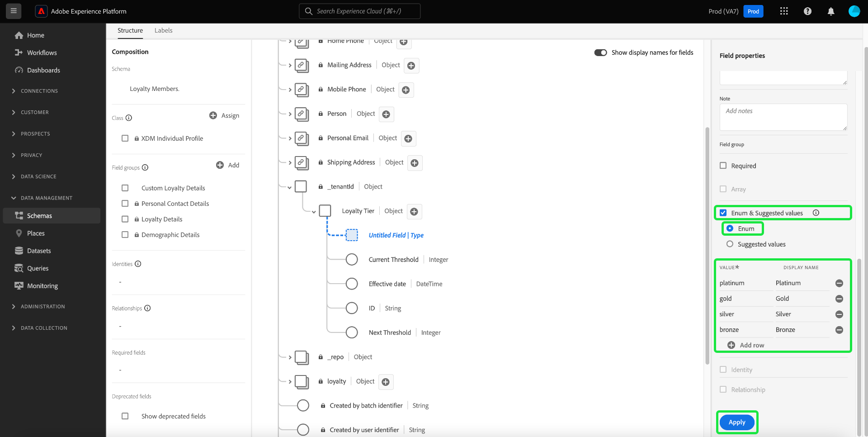The height and width of the screenshot is (437, 868).
Task: Click plus icon next to Loyalty Tier
Action: coord(414,211)
